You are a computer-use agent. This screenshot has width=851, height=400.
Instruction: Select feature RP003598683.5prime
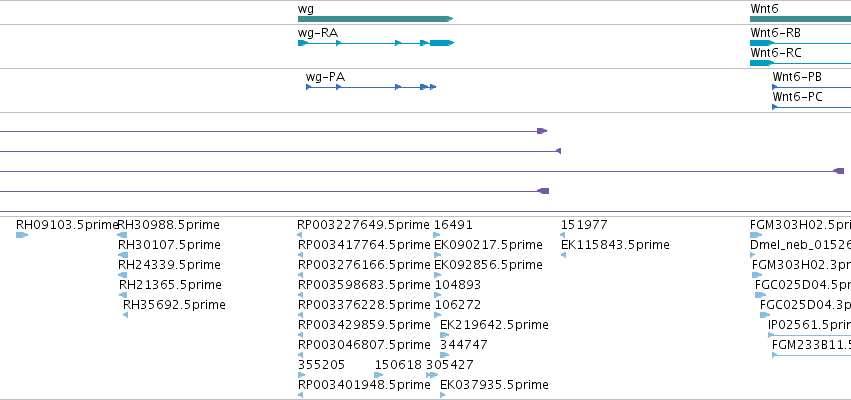click(x=300, y=295)
